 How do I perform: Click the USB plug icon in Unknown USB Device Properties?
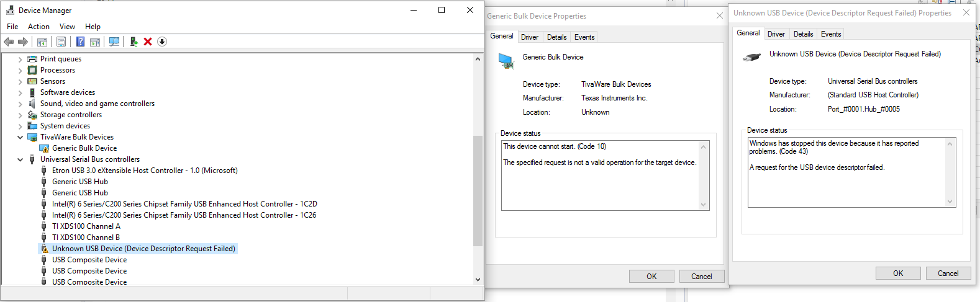point(751,57)
